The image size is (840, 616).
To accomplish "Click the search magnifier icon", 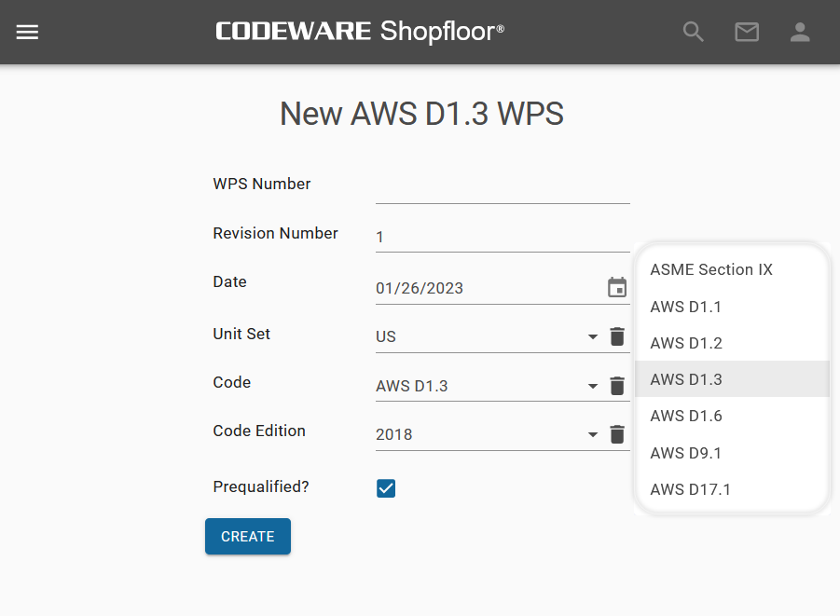I will (694, 32).
